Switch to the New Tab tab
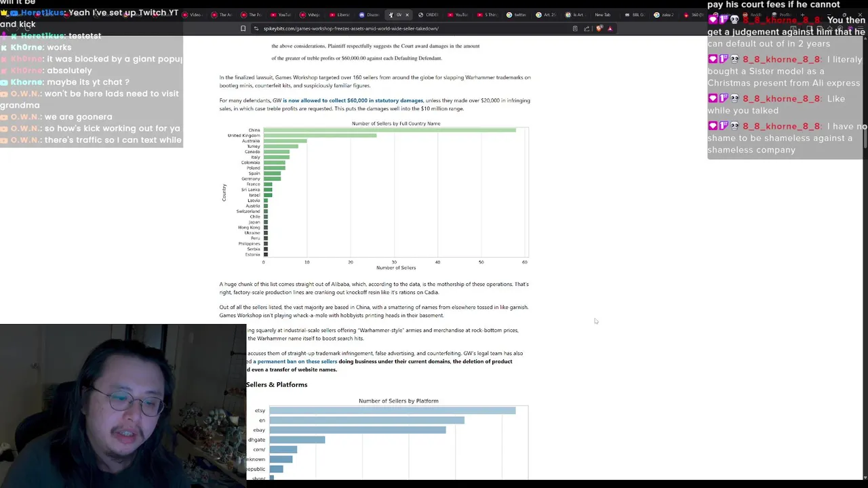 click(604, 15)
